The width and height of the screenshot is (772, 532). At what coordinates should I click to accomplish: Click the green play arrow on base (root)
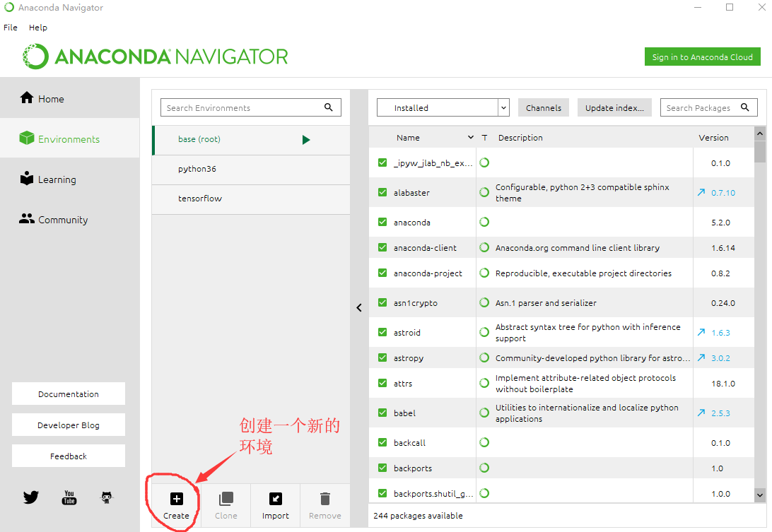coord(306,140)
